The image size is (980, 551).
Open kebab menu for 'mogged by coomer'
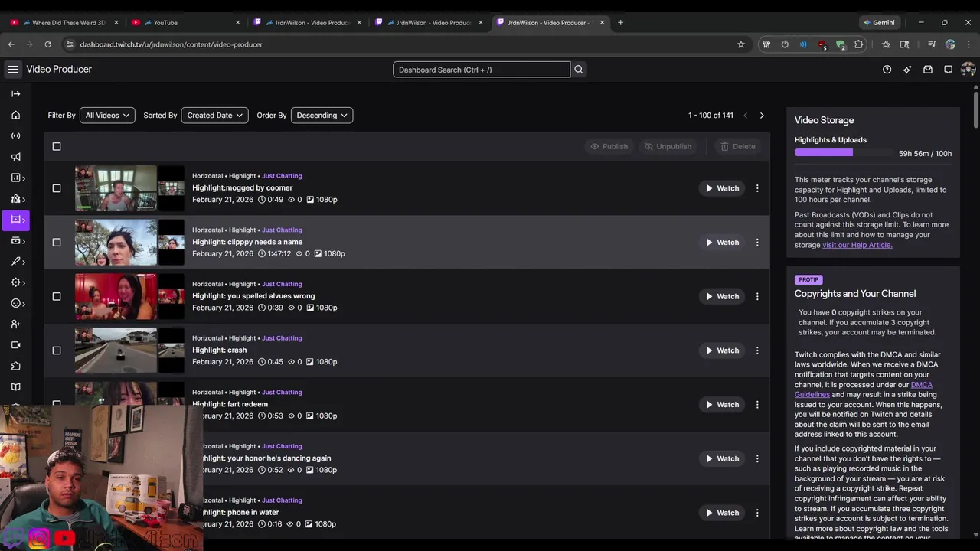click(757, 188)
